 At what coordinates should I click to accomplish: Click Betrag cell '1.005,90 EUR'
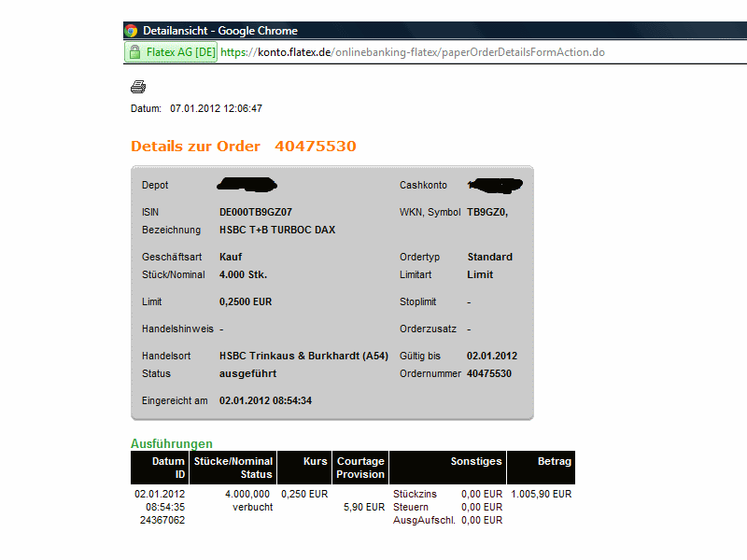[x=542, y=494]
